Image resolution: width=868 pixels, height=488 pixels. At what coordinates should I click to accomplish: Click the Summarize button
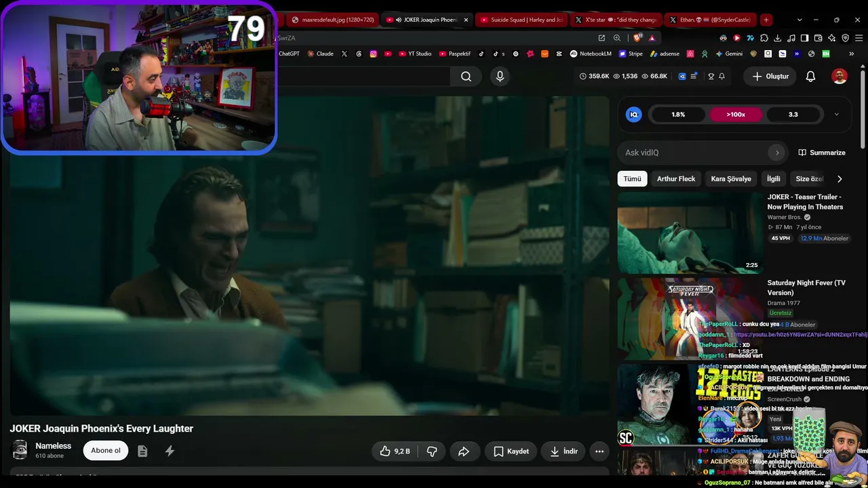point(822,152)
